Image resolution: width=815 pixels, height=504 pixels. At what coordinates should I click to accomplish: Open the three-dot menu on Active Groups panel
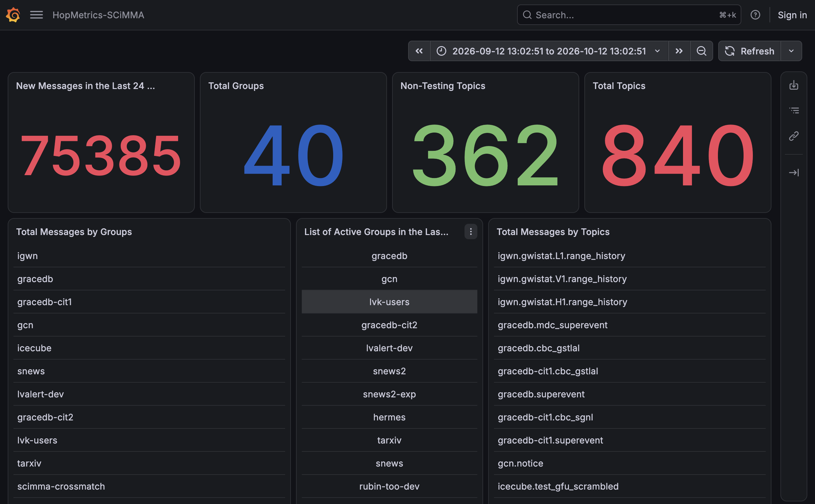471,232
